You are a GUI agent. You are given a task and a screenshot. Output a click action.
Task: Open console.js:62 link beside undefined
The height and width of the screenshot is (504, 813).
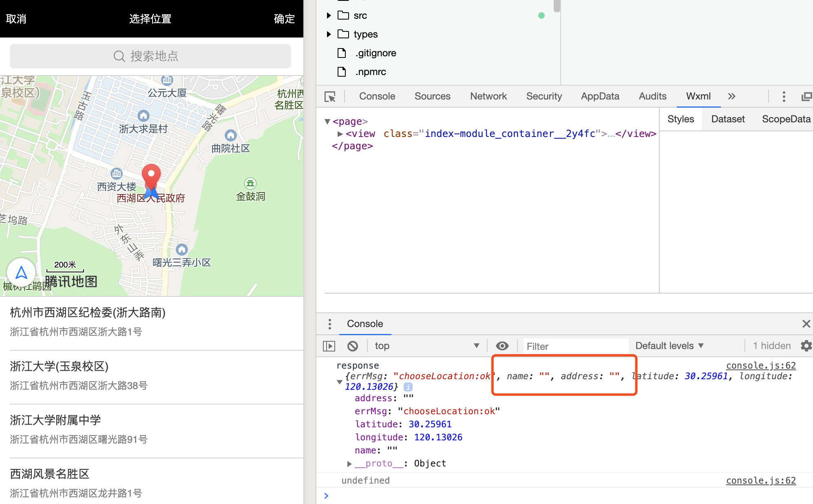(761, 481)
